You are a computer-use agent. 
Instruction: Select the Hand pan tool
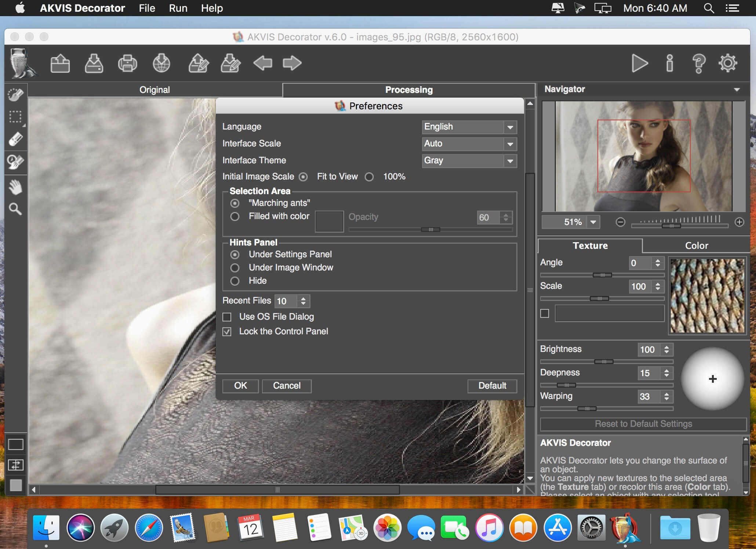click(15, 187)
